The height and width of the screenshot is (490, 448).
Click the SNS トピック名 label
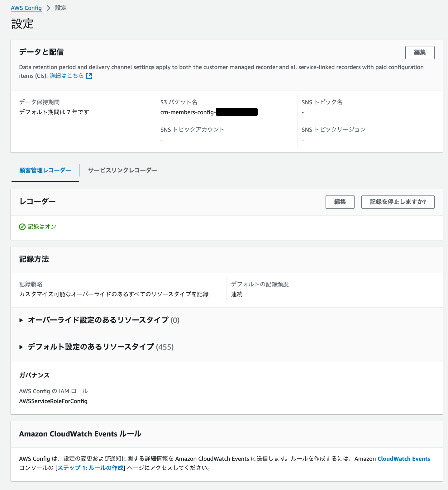322,102
